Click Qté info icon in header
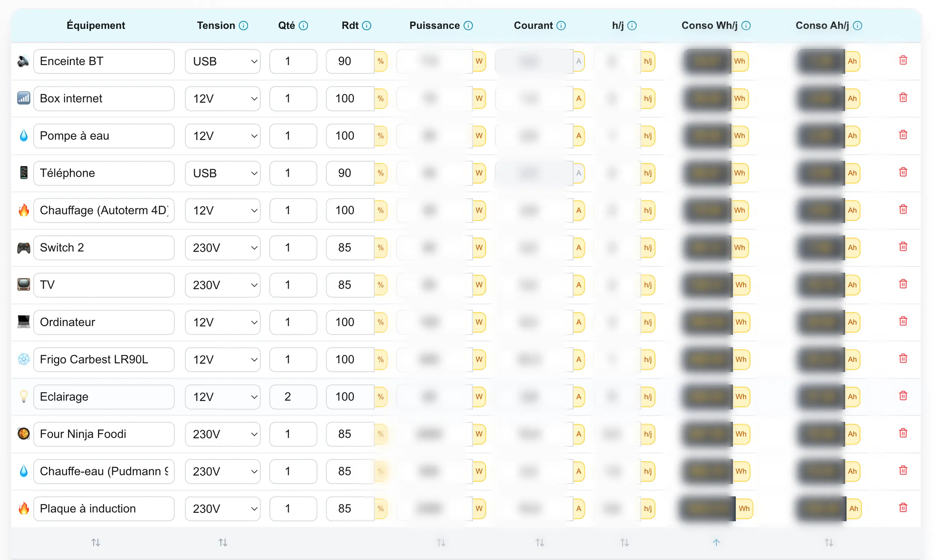935x560 pixels. pos(303,26)
